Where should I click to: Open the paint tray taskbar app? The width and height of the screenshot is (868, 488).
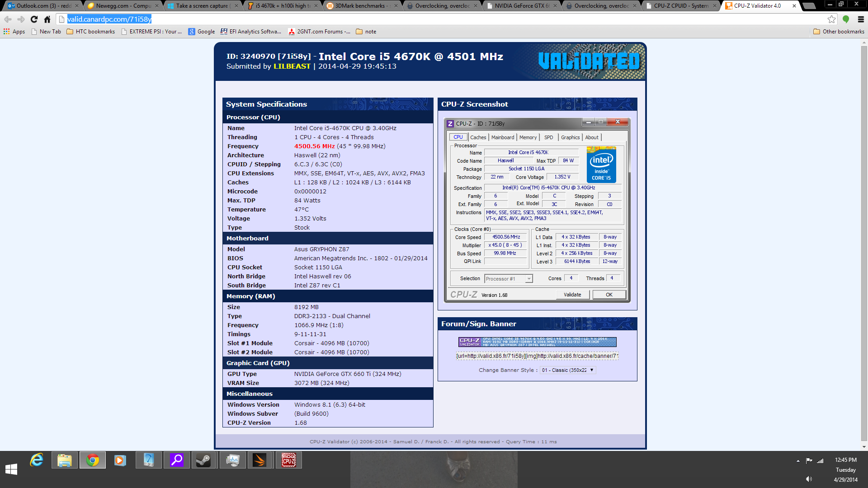232,460
